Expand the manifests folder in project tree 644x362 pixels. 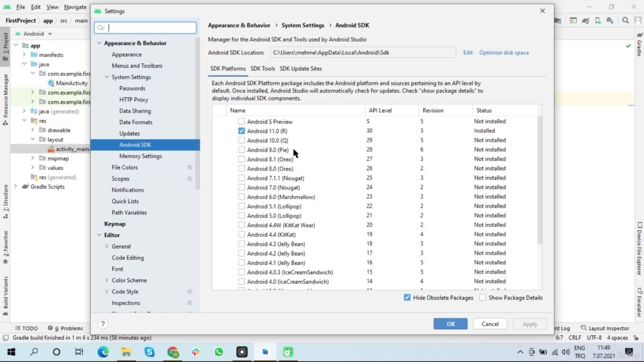click(24, 55)
